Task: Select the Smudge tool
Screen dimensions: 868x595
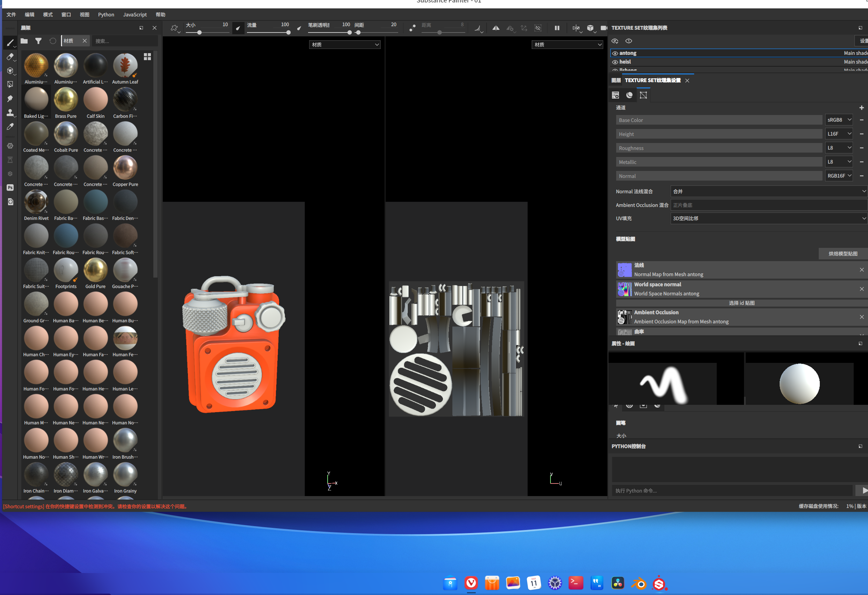Action: tap(10, 99)
